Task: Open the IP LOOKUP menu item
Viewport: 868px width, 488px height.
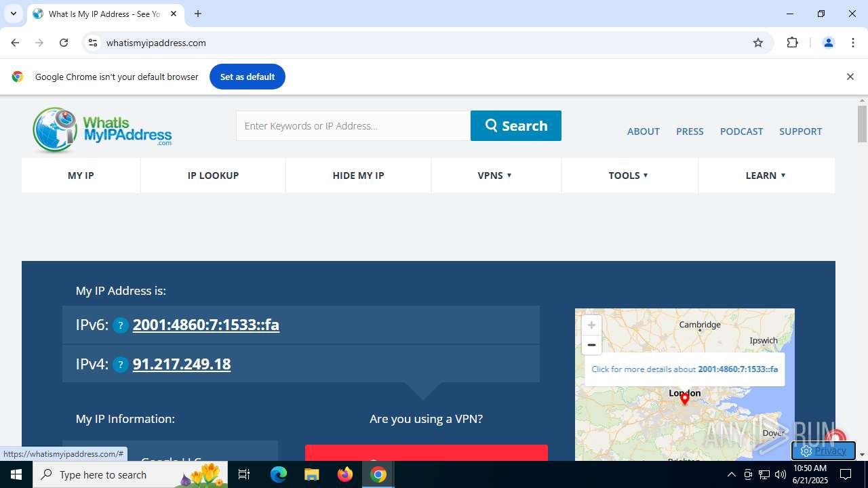Action: click(213, 176)
